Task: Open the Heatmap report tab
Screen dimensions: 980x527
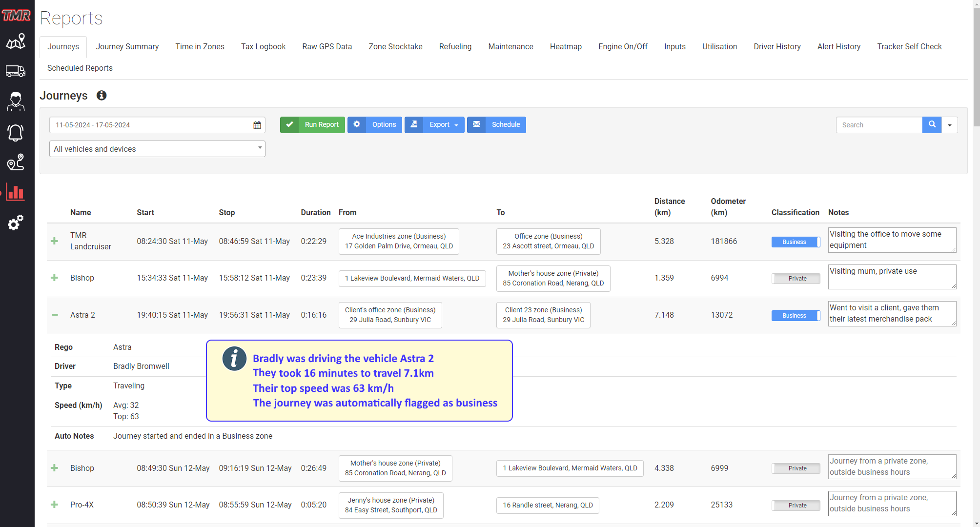Action: click(566, 47)
